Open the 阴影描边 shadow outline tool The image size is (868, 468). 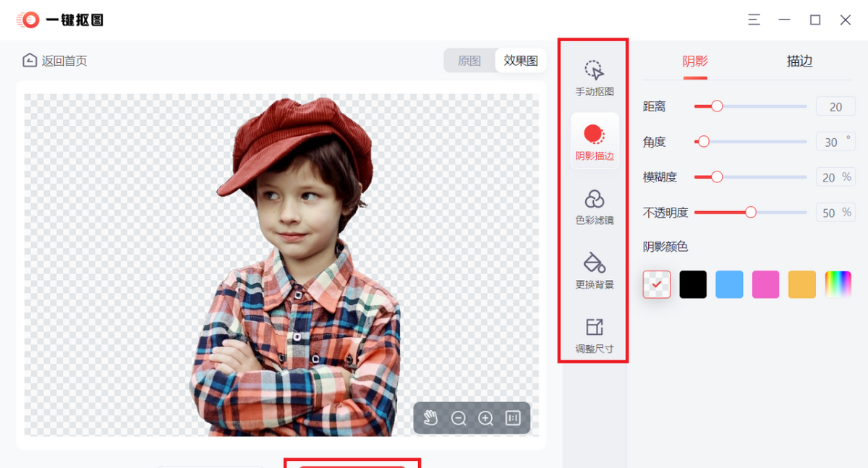(x=595, y=141)
